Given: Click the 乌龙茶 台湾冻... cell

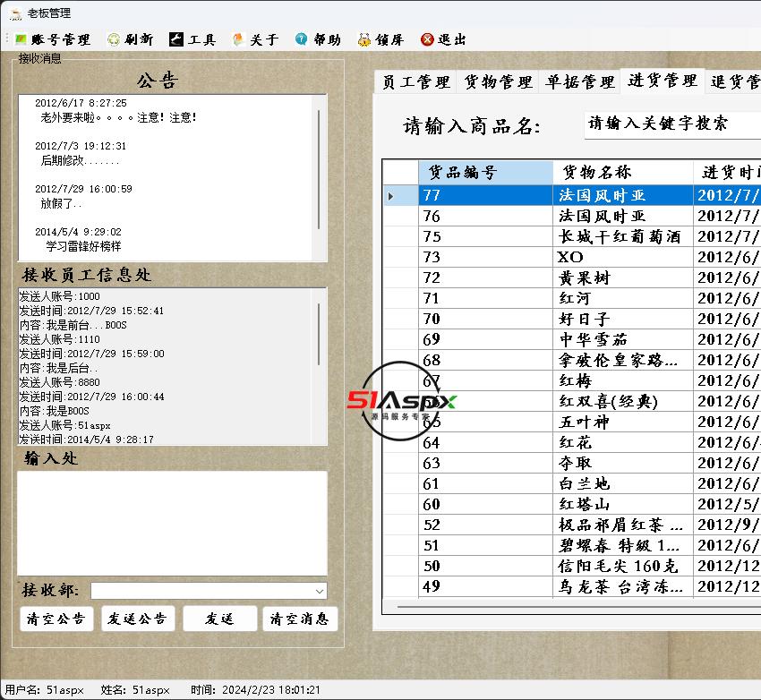Looking at the screenshot, I should [x=623, y=587].
